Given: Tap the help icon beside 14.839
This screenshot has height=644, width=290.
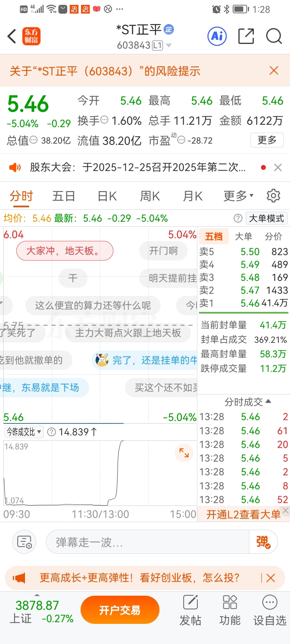Looking at the screenshot, I should [52, 432].
